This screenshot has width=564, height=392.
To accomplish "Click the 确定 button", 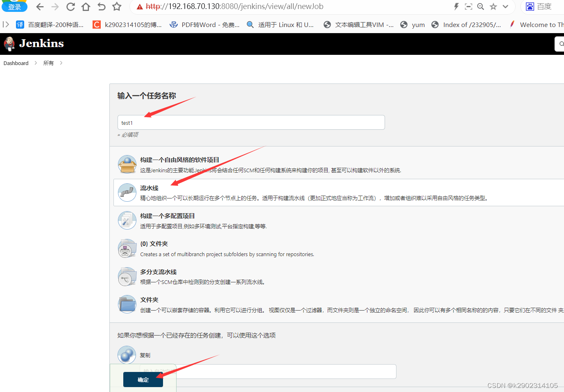I will (x=143, y=380).
